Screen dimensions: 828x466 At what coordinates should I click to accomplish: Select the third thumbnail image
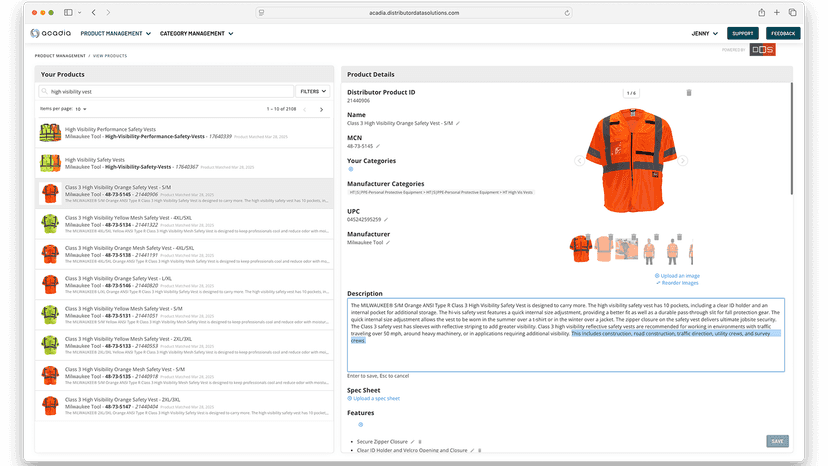626,249
